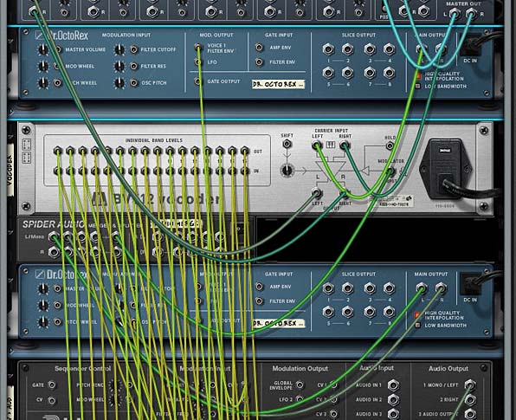Image resolution: width=516 pixels, height=420 pixels.
Task: Click last band level IN jack on vocoder
Action: click(244, 171)
